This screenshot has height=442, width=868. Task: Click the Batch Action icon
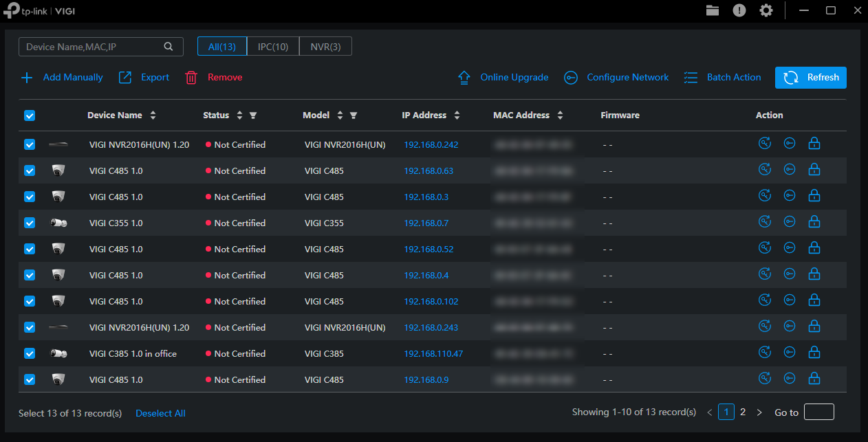[691, 78]
